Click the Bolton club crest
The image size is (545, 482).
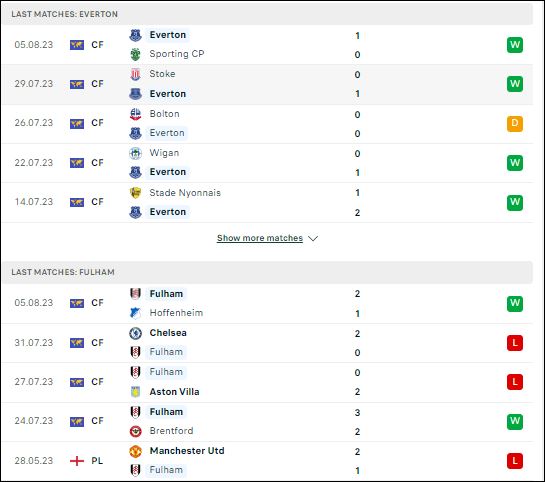pyautogui.click(x=135, y=114)
